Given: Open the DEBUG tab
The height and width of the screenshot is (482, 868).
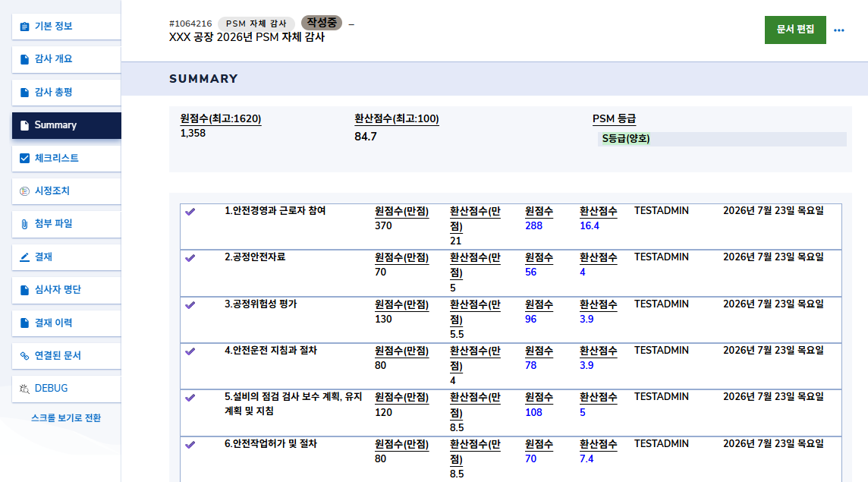Looking at the screenshot, I should (67, 389).
